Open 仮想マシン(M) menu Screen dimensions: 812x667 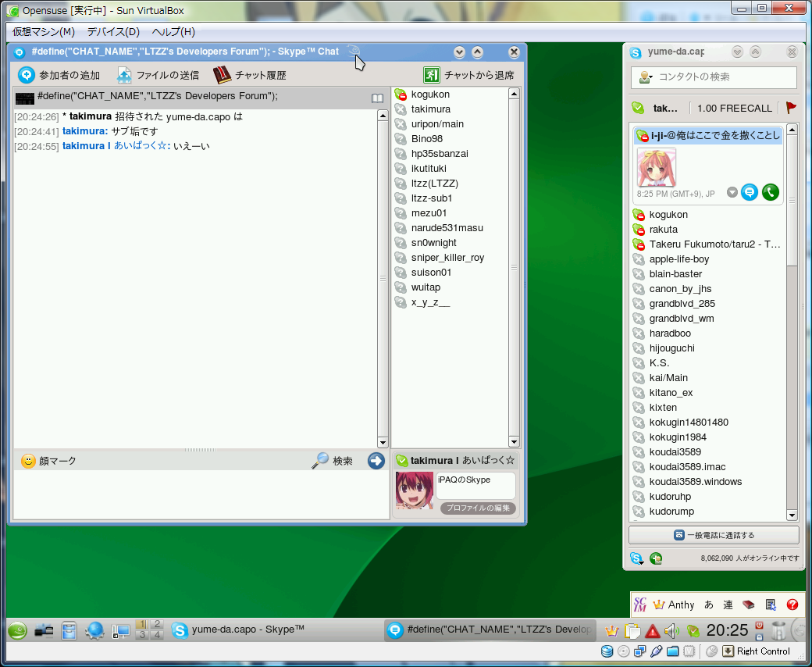point(44,31)
